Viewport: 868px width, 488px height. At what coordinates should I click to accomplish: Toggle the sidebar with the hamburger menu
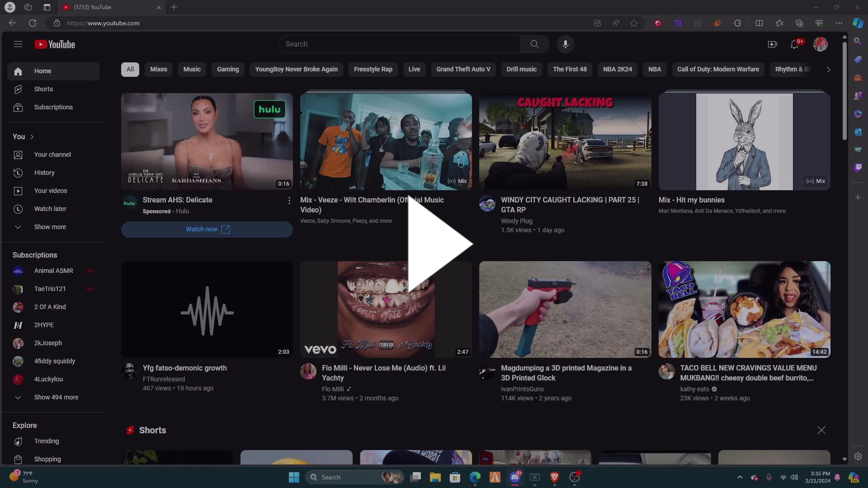click(x=18, y=44)
